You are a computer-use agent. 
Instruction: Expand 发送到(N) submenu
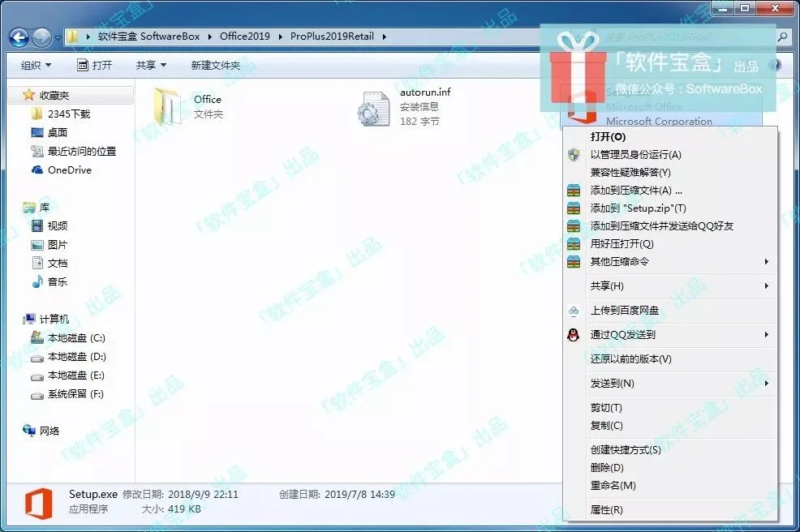click(670, 383)
